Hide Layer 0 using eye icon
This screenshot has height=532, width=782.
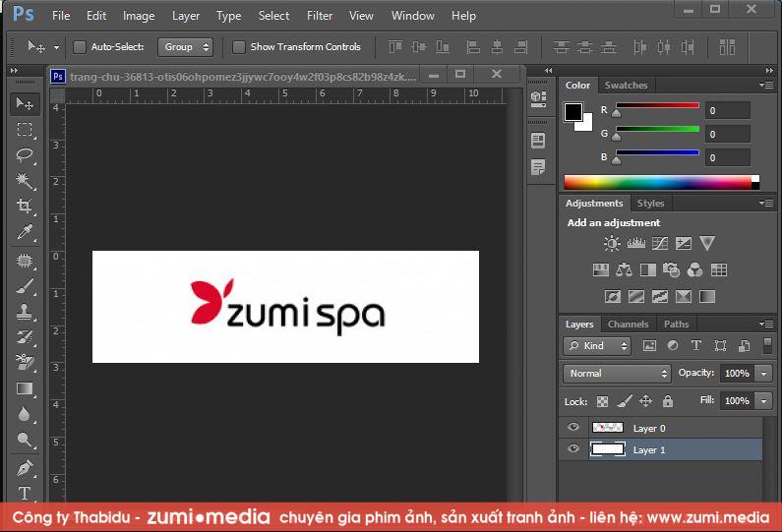(x=573, y=428)
